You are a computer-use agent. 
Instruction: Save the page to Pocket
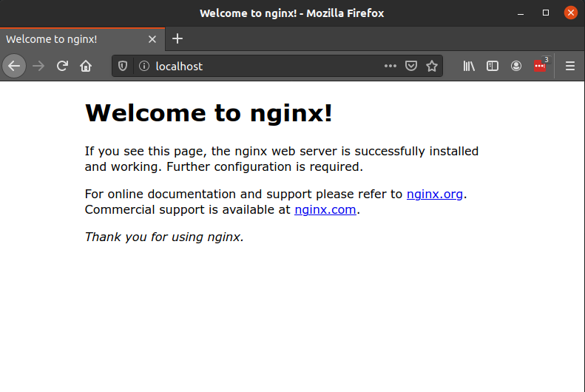(411, 66)
